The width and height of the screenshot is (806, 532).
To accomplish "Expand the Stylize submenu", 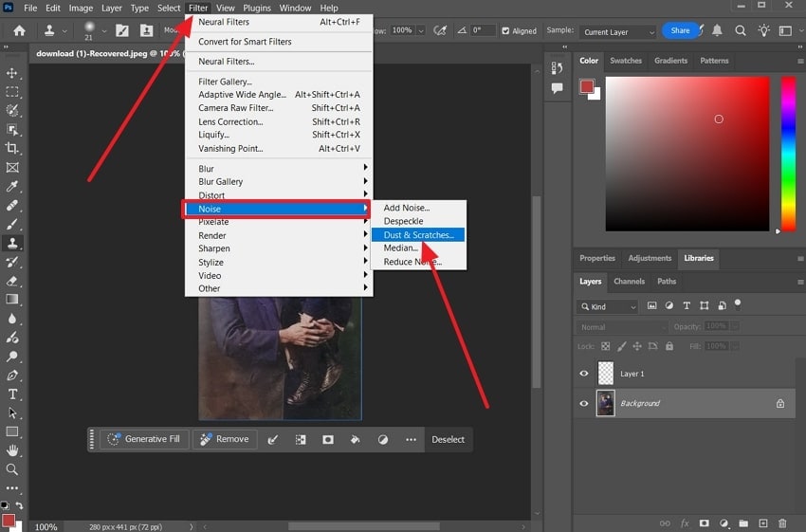I will pyautogui.click(x=279, y=262).
